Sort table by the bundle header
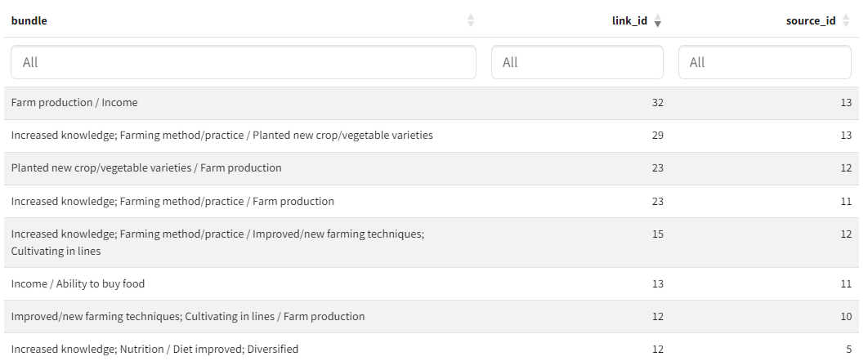Screen dimensions: 868x361 click(x=29, y=21)
